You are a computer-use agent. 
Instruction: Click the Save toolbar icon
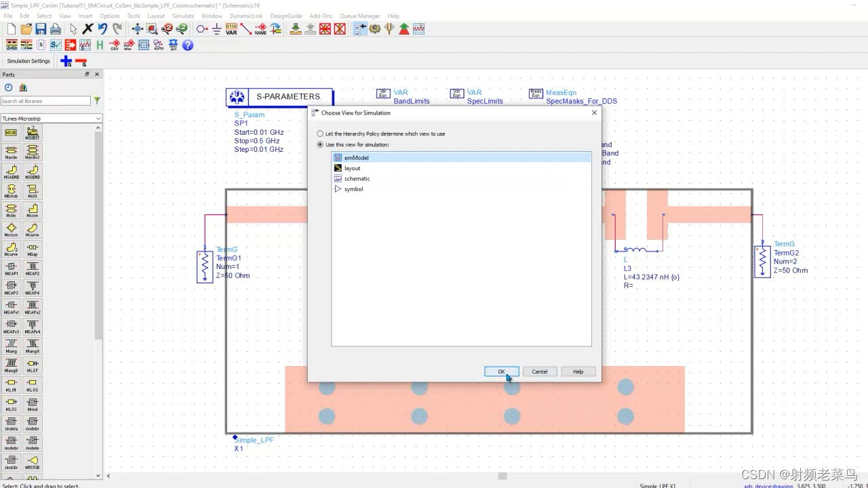pyautogui.click(x=39, y=29)
